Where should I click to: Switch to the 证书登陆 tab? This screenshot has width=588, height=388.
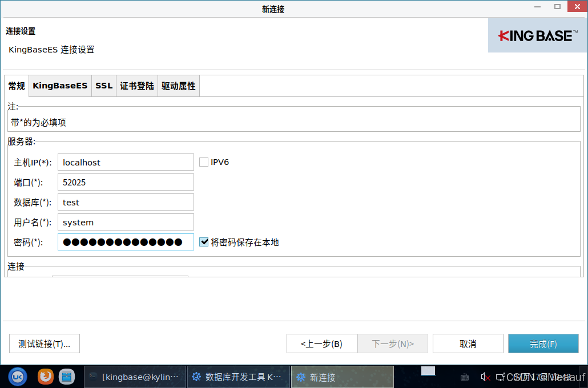click(137, 86)
